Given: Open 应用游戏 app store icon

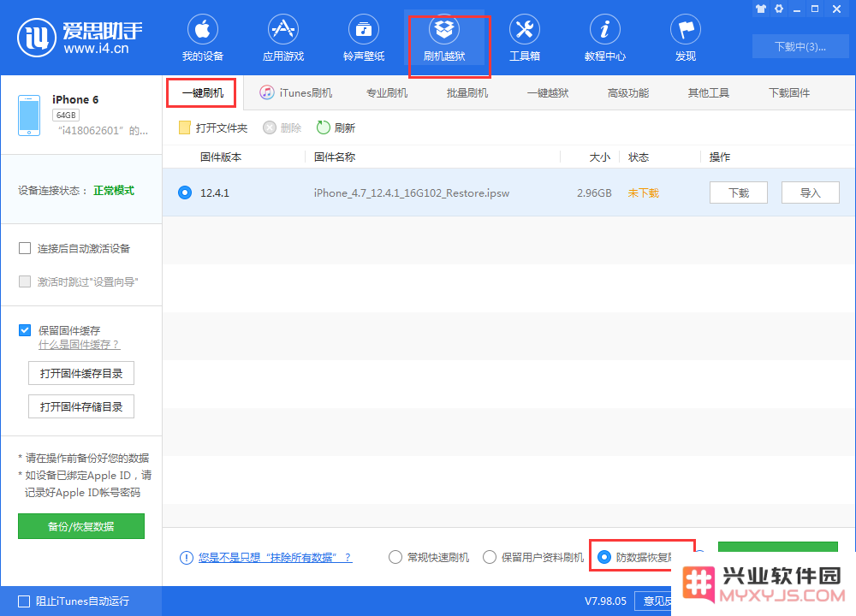Looking at the screenshot, I should pos(282,29).
